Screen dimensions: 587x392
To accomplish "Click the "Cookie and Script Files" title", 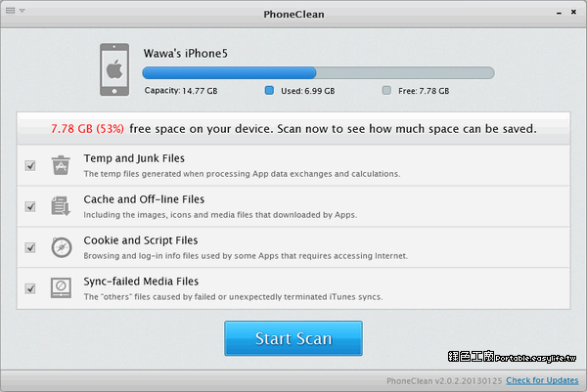I will pyautogui.click(x=140, y=240).
